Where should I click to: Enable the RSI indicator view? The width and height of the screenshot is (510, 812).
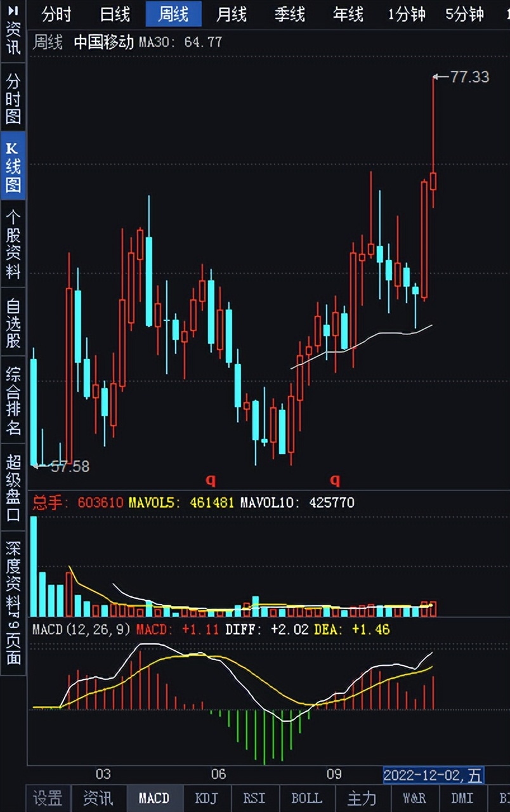click(256, 799)
